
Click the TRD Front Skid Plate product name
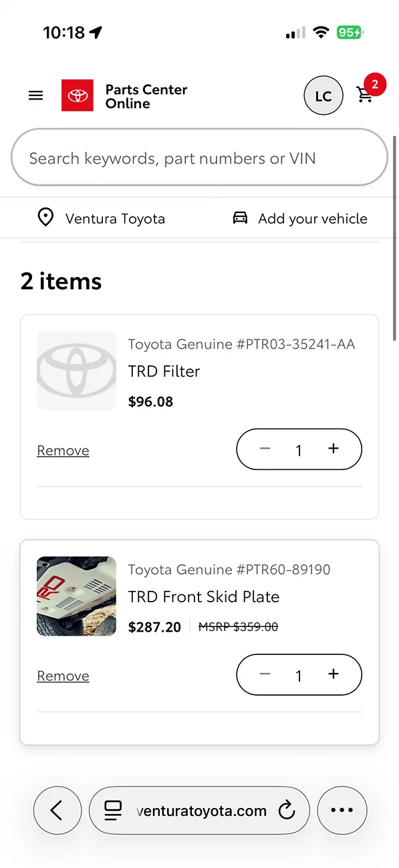(204, 596)
